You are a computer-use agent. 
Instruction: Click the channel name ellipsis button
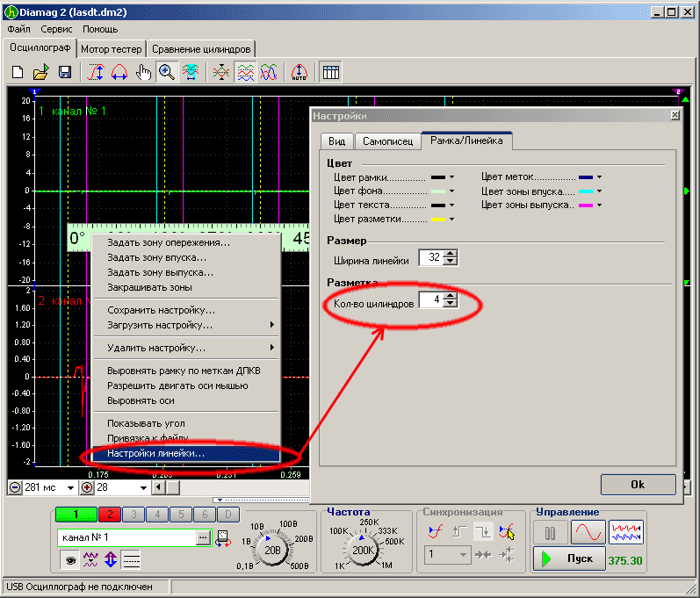203,537
